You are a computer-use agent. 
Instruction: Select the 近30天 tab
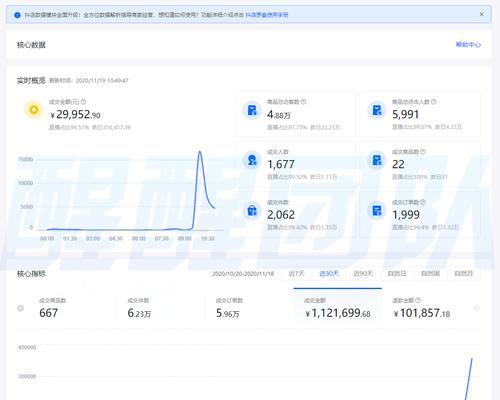point(329,273)
